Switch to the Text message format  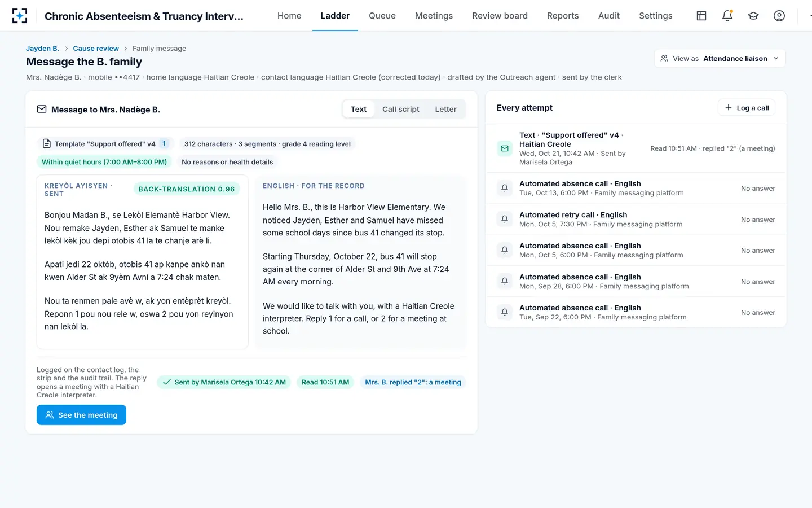click(x=359, y=109)
